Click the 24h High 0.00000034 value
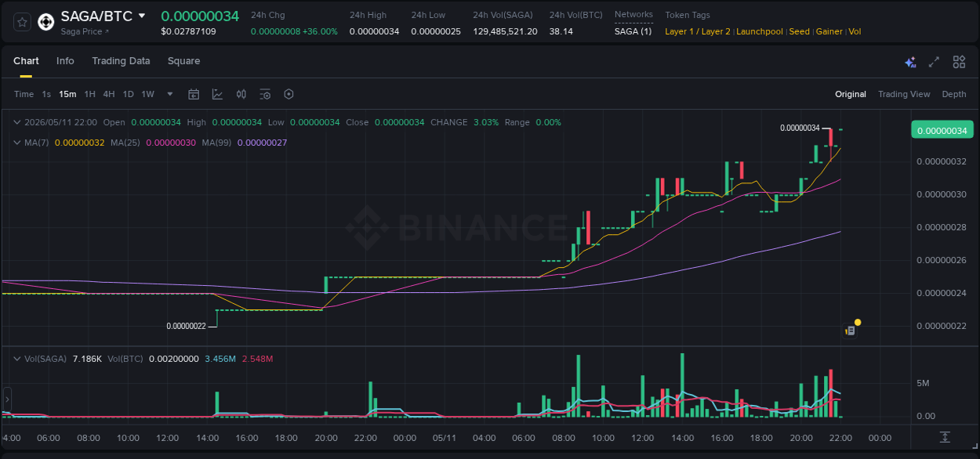Screen dimensions: 980x459 click(375, 31)
